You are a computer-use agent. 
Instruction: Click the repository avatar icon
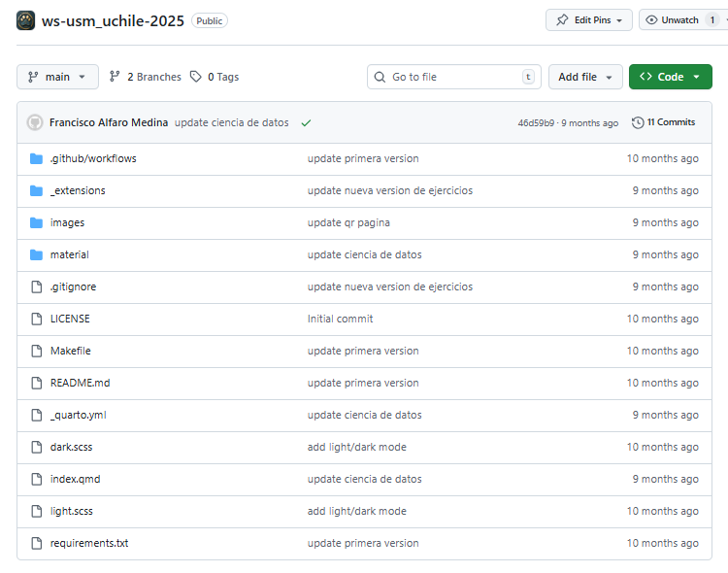pos(26,20)
